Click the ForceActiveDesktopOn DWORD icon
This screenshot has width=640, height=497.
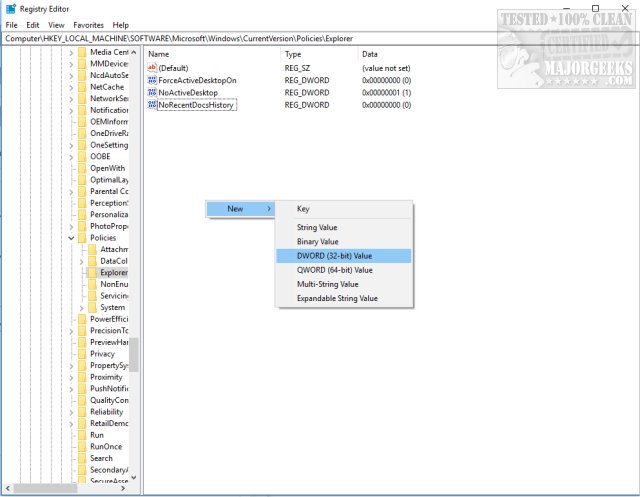click(x=152, y=80)
